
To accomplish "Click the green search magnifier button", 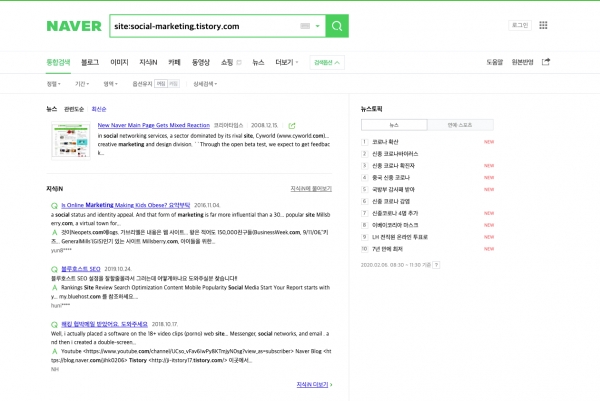I will [x=337, y=26].
